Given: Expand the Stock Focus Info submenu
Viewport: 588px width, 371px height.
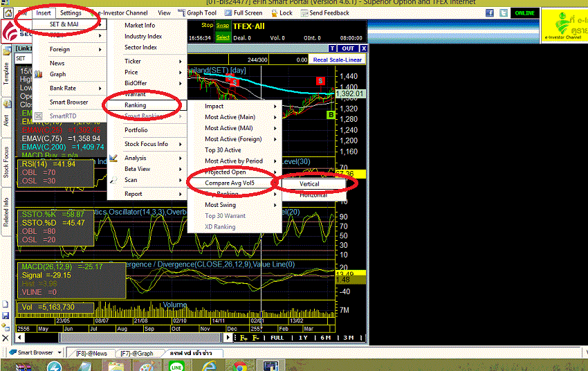Looking at the screenshot, I should [147, 144].
